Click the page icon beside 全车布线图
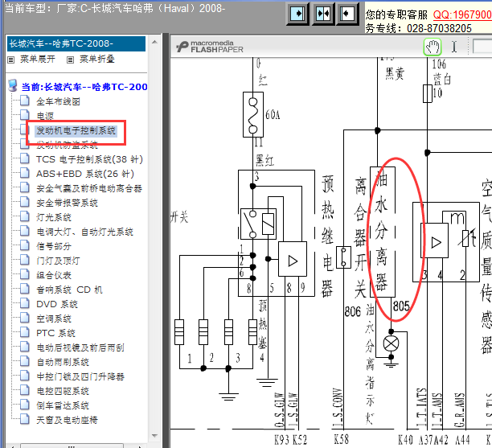 pyautogui.click(x=24, y=101)
